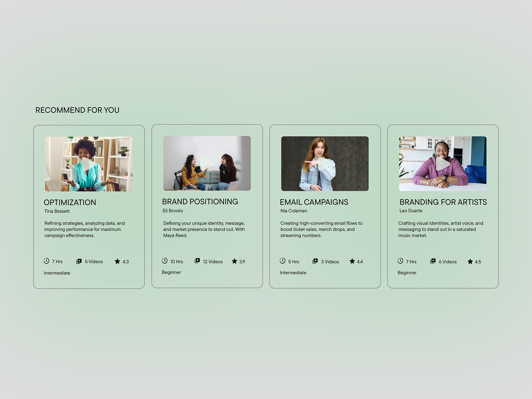Select instructor name Tina Bassett

point(57,211)
